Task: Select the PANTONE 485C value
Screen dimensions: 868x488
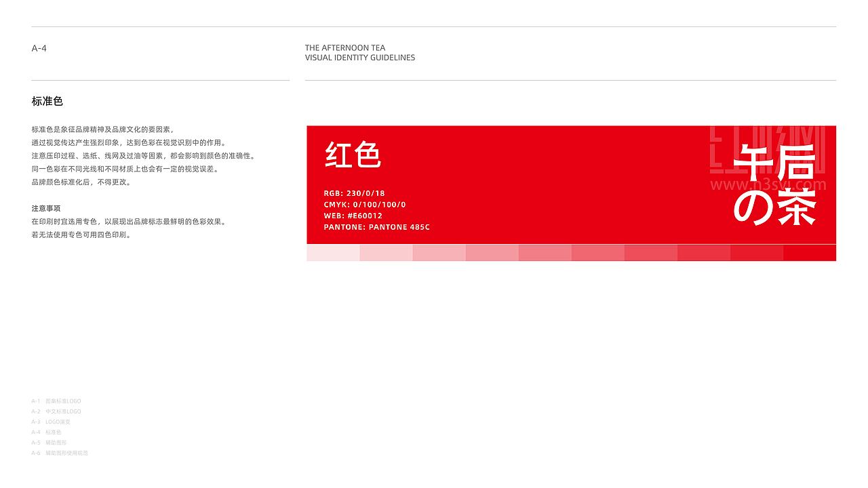Action: click(377, 227)
